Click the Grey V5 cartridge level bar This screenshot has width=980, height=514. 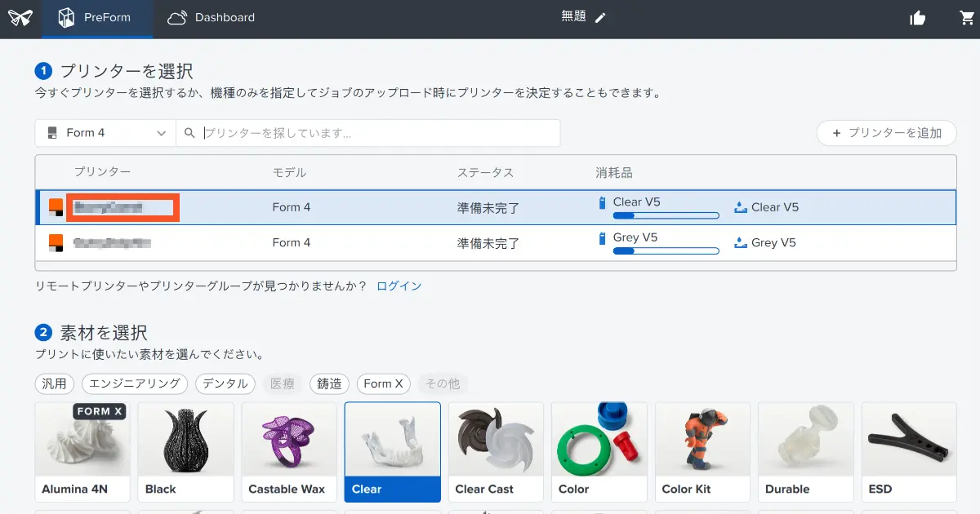(666, 251)
